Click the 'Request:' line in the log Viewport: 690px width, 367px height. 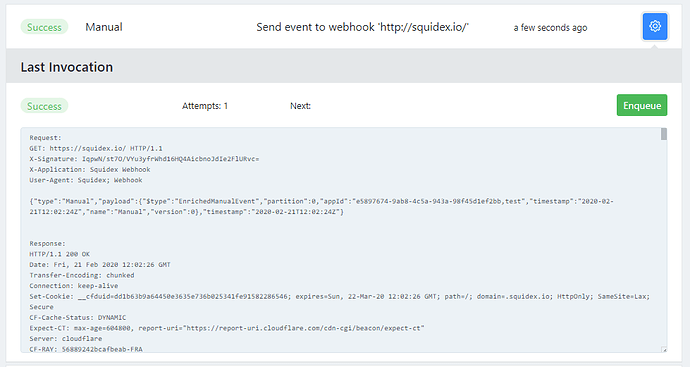[x=45, y=138]
